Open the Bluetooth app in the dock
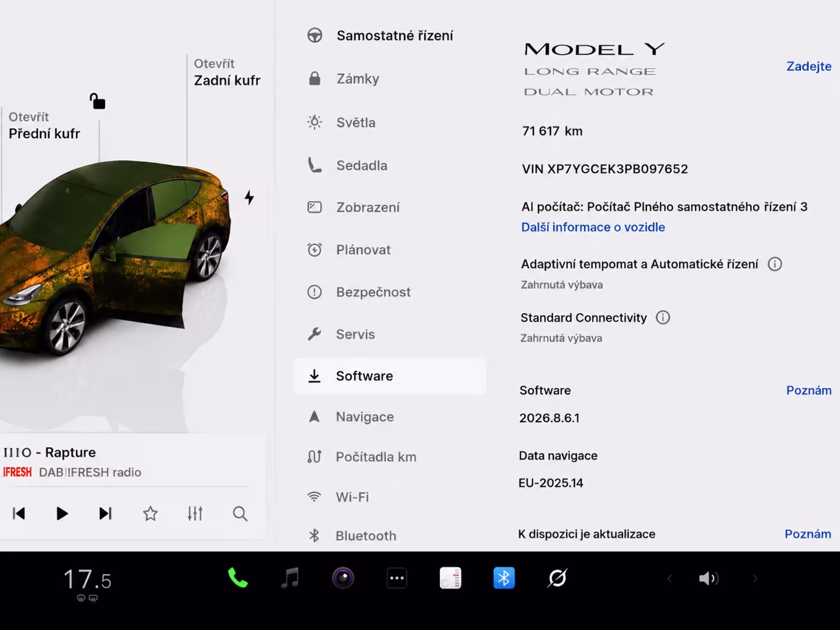The height and width of the screenshot is (630, 840). click(x=504, y=578)
